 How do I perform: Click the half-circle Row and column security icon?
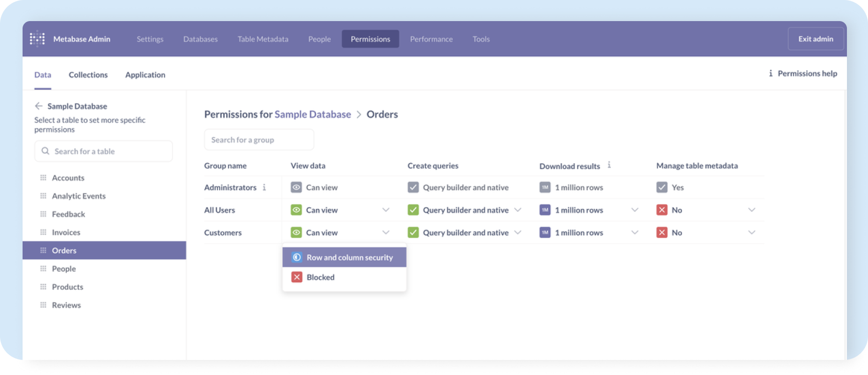[x=297, y=257]
